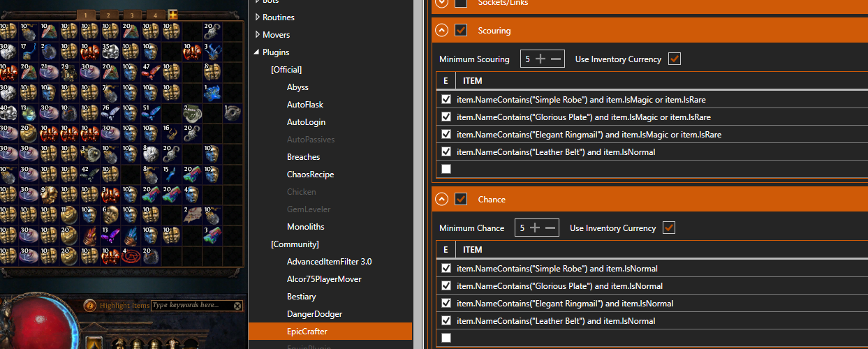This screenshot has width=868, height=349.
Task: Collapse the Plugins tree node
Action: [258, 52]
